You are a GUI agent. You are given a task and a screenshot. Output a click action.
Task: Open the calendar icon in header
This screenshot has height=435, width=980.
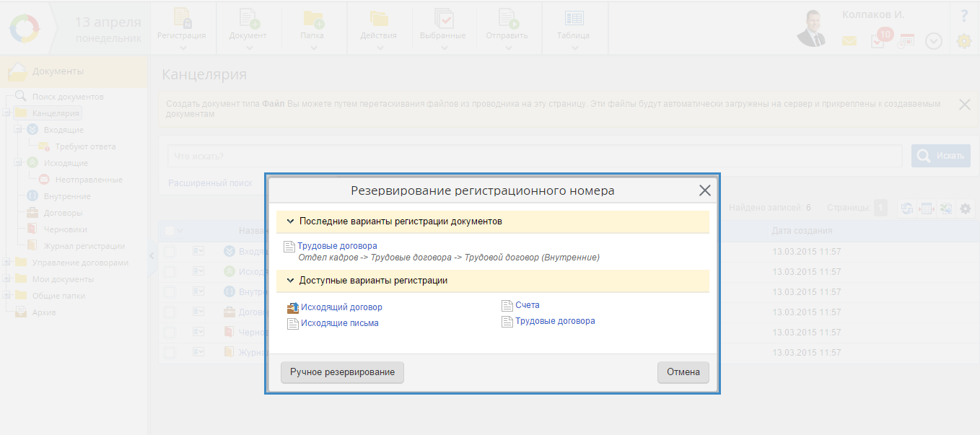tap(906, 41)
